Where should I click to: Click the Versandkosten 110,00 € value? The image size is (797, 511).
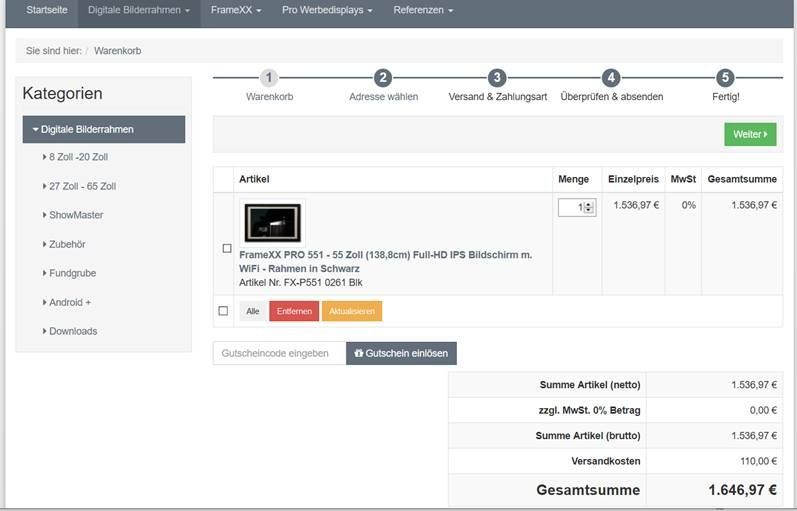pos(758,461)
